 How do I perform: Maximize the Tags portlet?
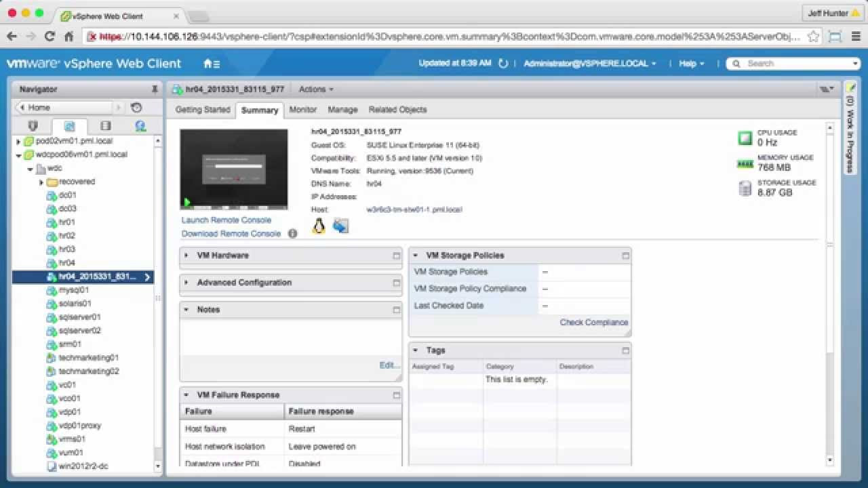click(x=625, y=350)
